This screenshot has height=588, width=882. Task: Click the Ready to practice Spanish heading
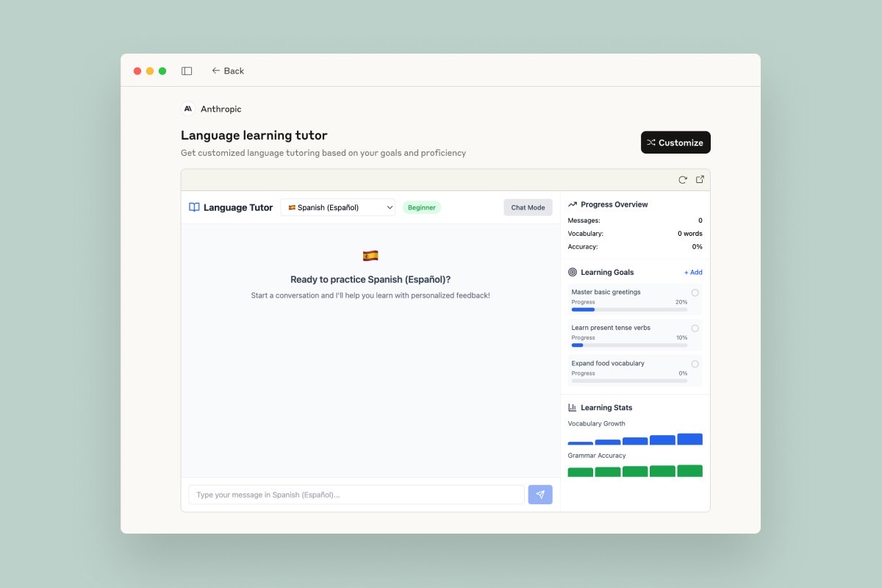pos(370,279)
